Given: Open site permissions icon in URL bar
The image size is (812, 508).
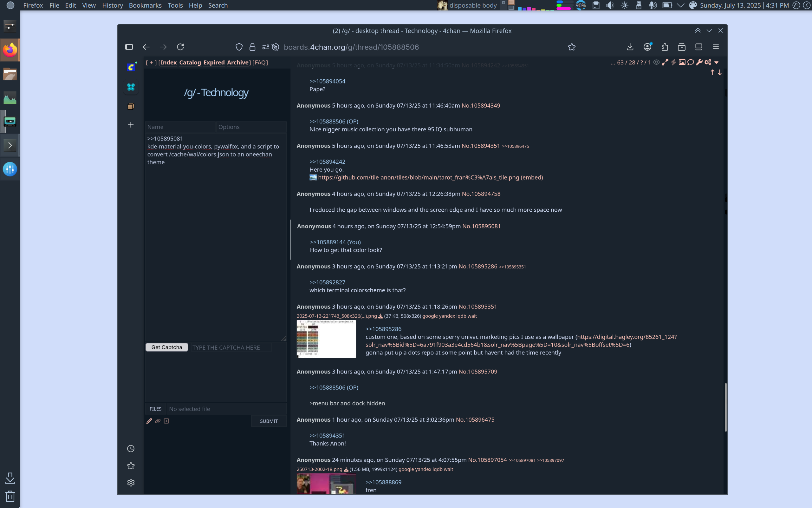Looking at the screenshot, I should (x=265, y=47).
